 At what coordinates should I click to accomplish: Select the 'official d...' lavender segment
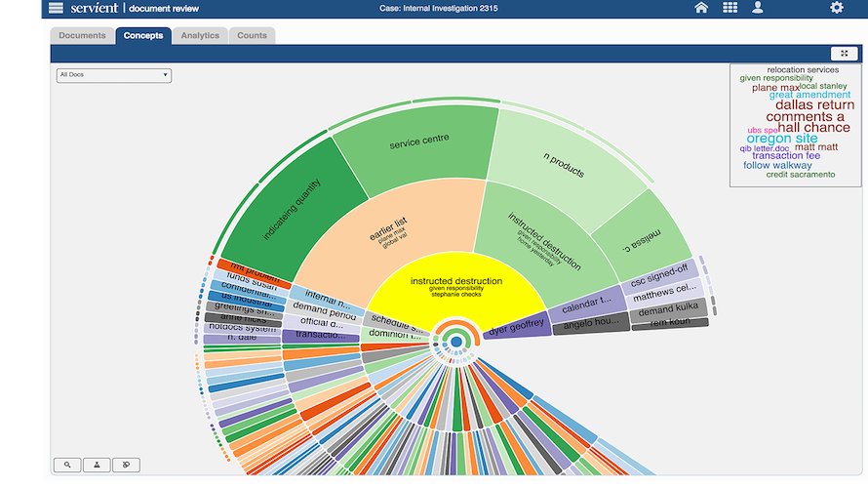(x=322, y=323)
